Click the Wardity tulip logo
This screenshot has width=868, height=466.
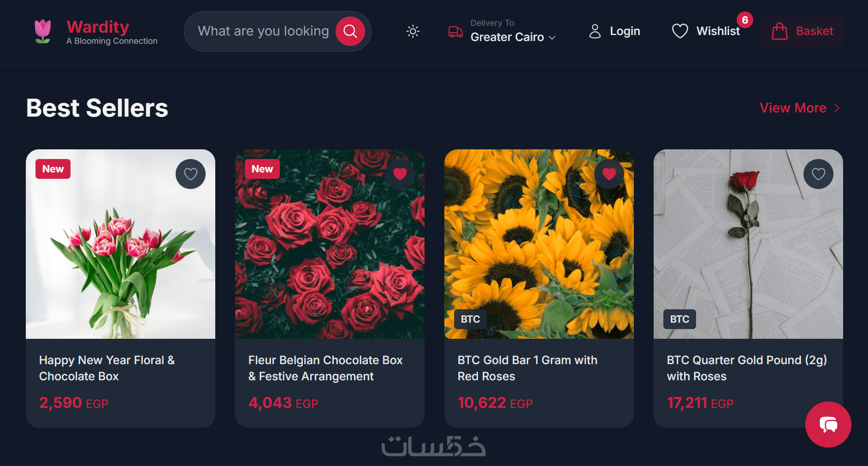click(43, 31)
